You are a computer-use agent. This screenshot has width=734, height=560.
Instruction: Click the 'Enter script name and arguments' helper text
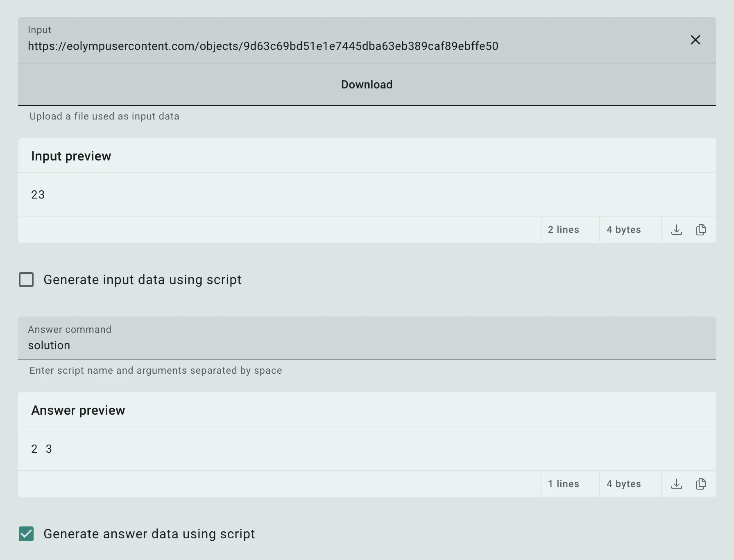156,370
